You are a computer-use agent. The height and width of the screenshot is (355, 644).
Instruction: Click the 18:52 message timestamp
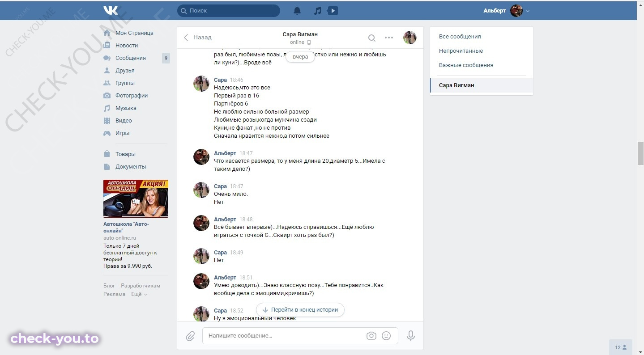coord(237,311)
